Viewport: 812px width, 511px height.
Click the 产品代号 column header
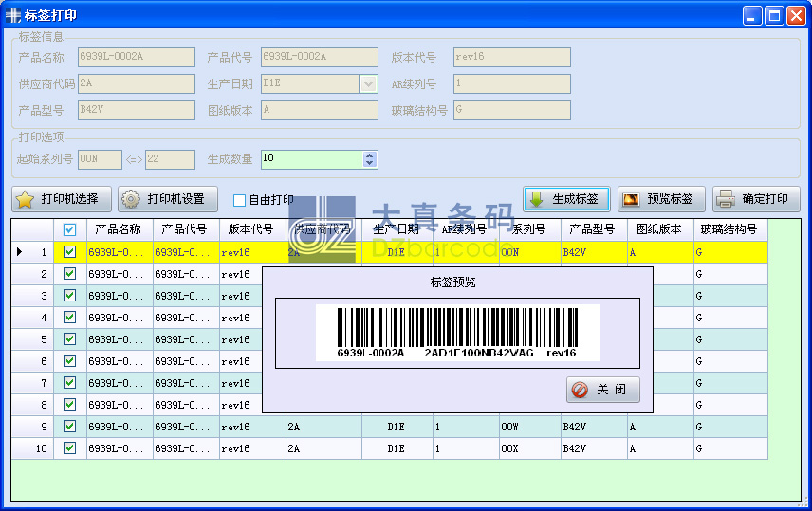click(x=186, y=229)
